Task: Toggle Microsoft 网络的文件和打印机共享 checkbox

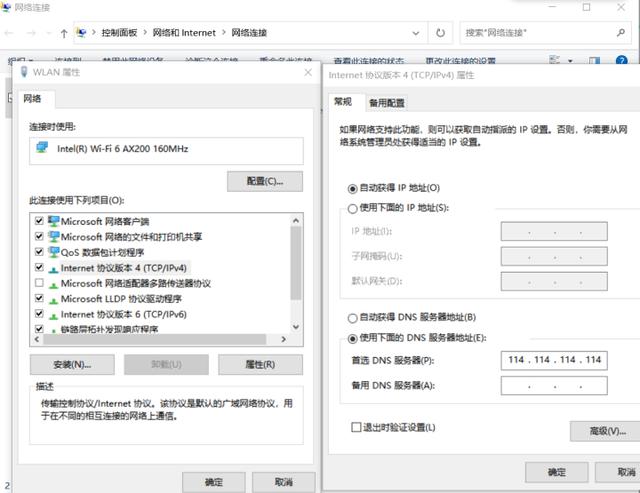Action: click(x=39, y=236)
